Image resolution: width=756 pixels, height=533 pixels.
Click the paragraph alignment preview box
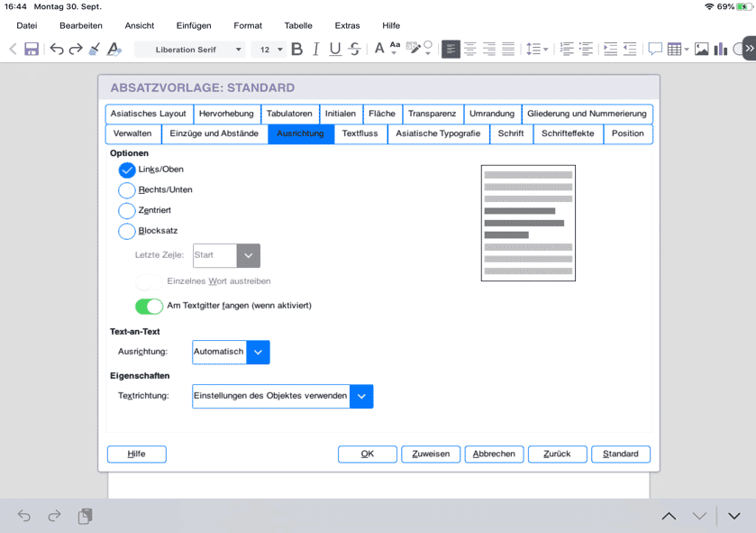click(x=528, y=223)
